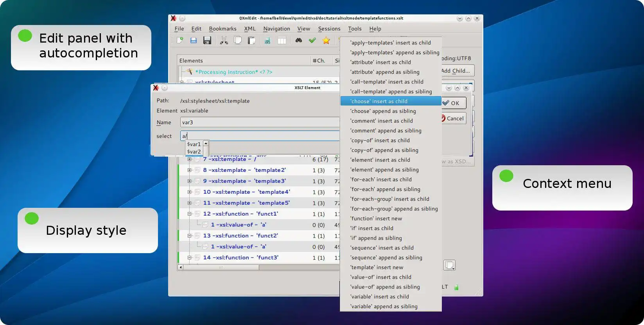Click the yellow star Bookmark icon
644x325 pixels.
coord(326,40)
